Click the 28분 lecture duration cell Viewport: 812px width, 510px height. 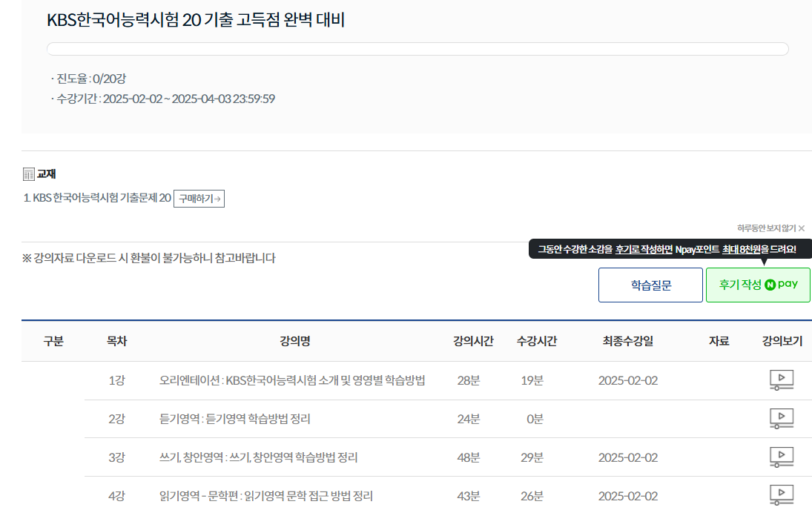tap(468, 380)
